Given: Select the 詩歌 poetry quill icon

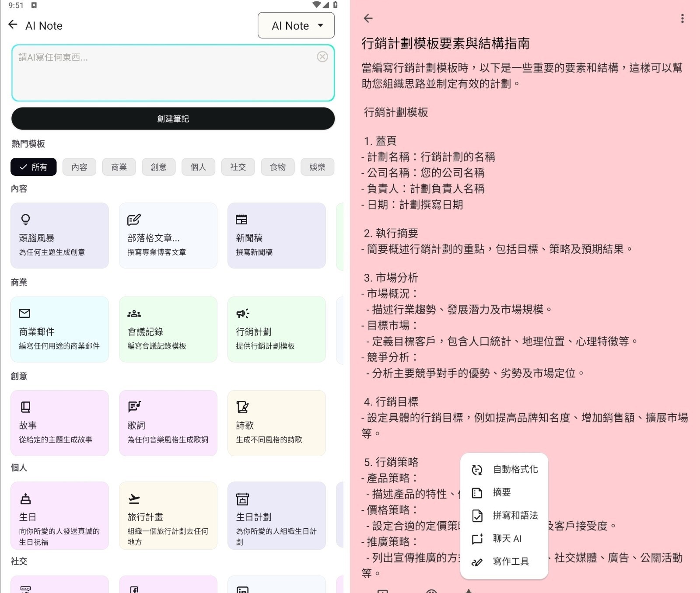Looking at the screenshot, I should tap(242, 407).
